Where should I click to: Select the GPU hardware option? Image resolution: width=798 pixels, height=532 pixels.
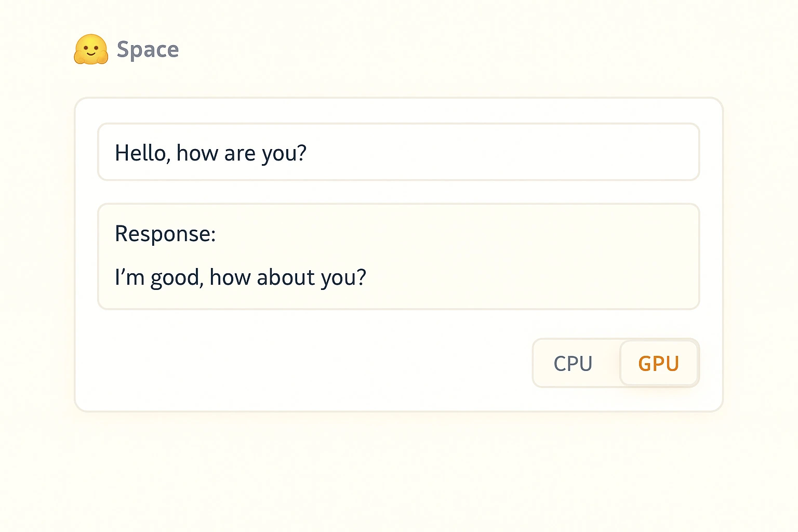click(x=659, y=363)
